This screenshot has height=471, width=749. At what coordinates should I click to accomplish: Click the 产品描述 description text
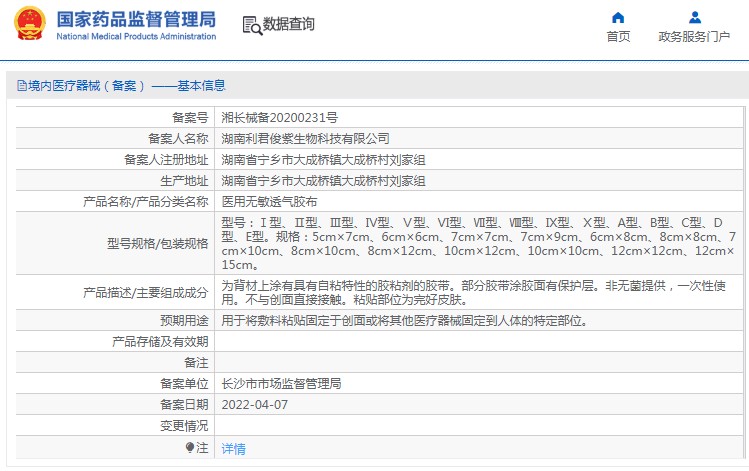point(473,293)
